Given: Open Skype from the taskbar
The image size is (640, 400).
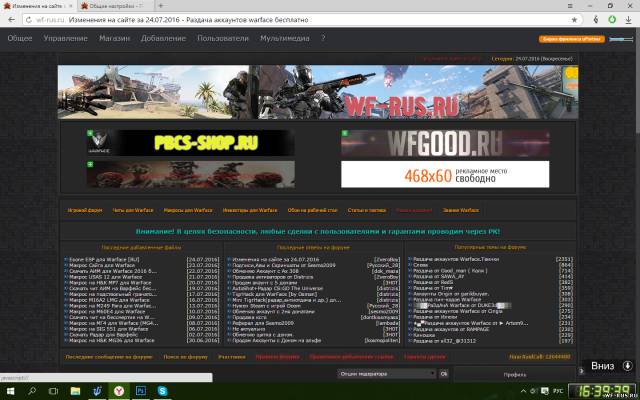Looking at the screenshot, I should tap(162, 391).
